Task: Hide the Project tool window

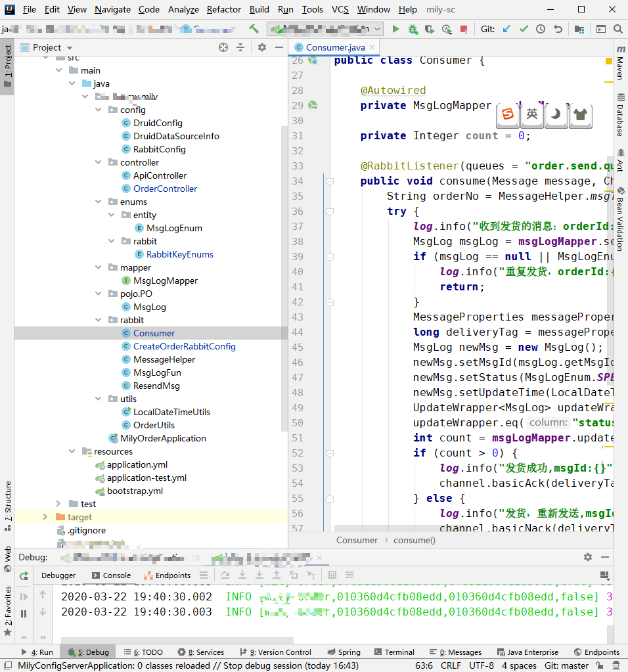Action: [279, 47]
